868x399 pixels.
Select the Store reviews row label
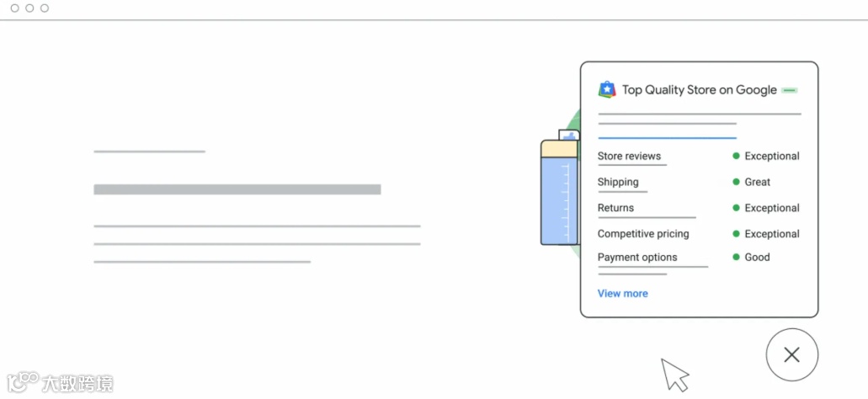pyautogui.click(x=629, y=156)
